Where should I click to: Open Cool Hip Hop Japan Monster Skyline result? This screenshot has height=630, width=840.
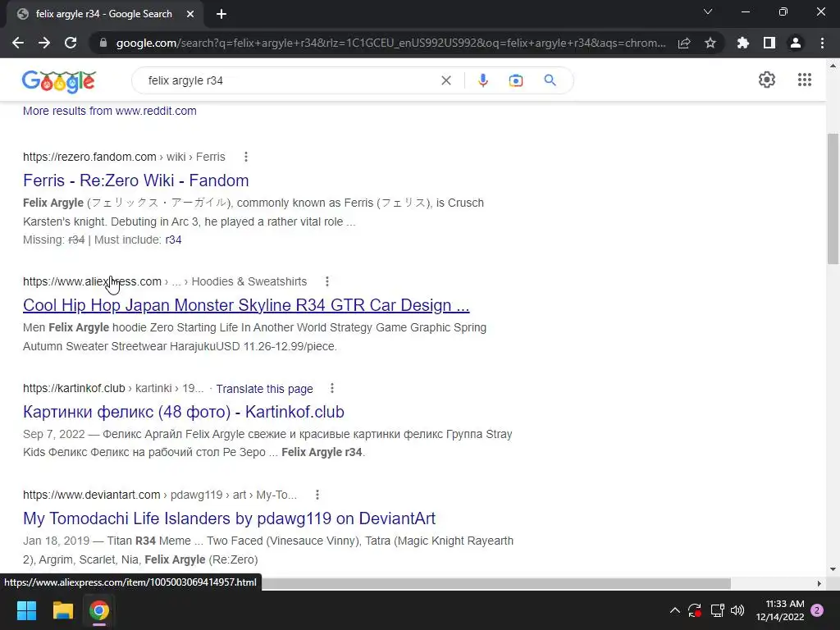coord(246,305)
